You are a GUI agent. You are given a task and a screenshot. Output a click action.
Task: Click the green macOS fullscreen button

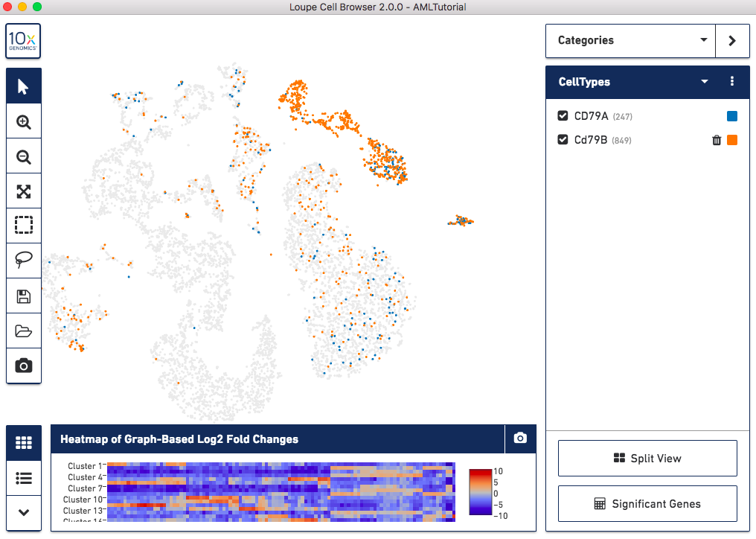tap(37, 7)
